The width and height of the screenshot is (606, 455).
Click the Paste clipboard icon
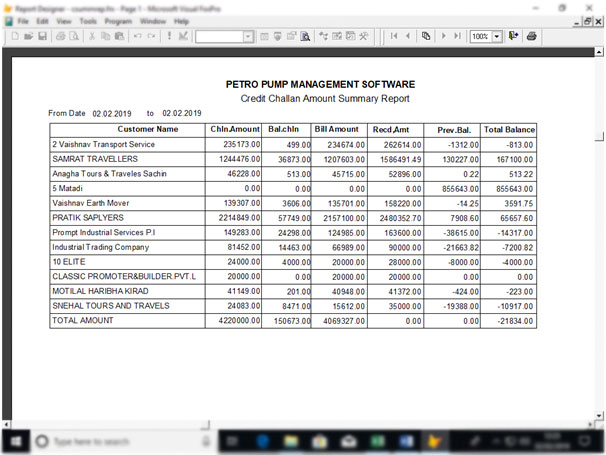pyautogui.click(x=119, y=36)
